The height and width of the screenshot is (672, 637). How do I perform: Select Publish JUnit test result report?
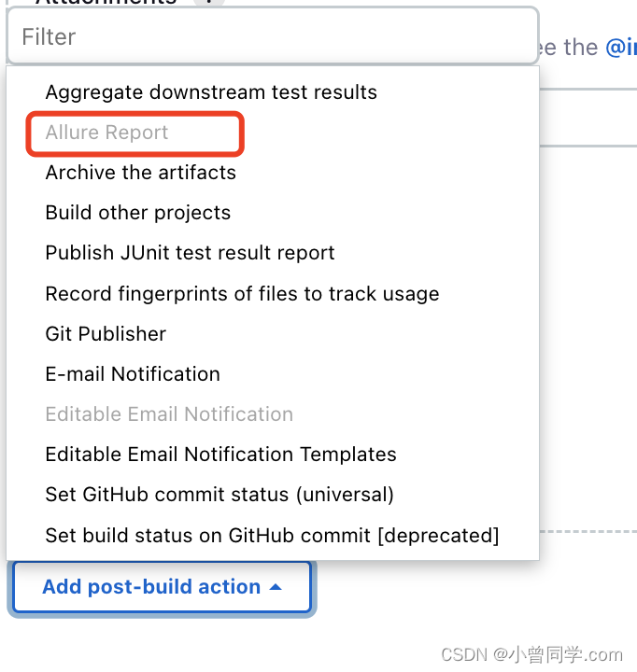click(190, 253)
